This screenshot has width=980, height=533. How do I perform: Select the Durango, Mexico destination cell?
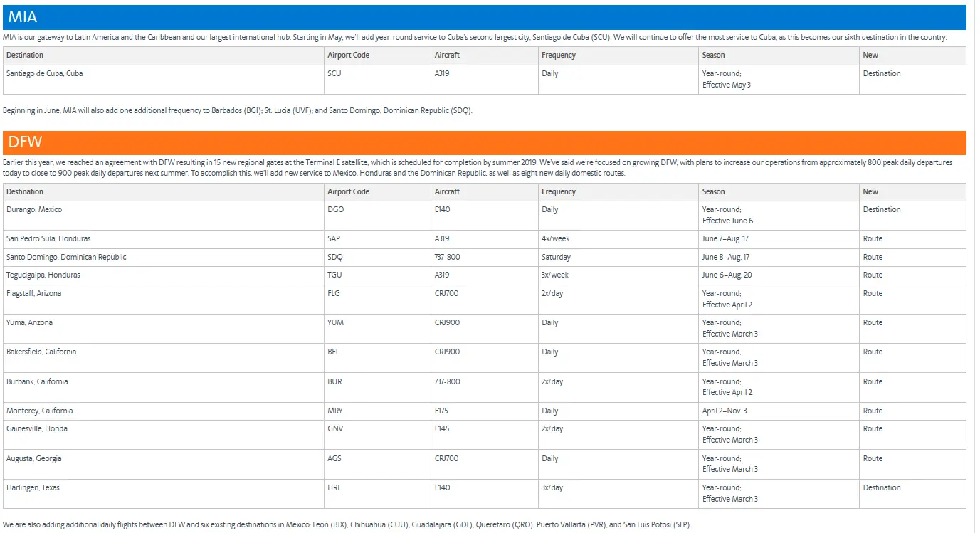pos(34,210)
